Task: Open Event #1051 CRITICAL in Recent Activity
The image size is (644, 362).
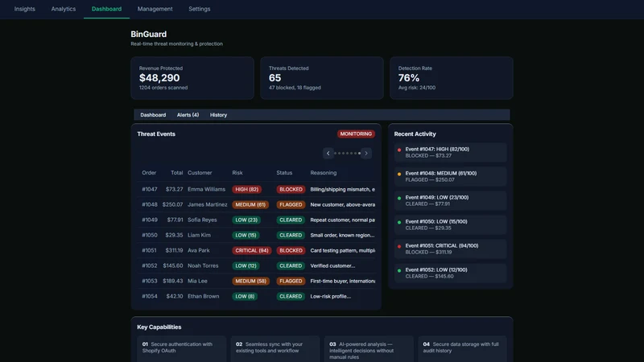Action: [x=450, y=249]
